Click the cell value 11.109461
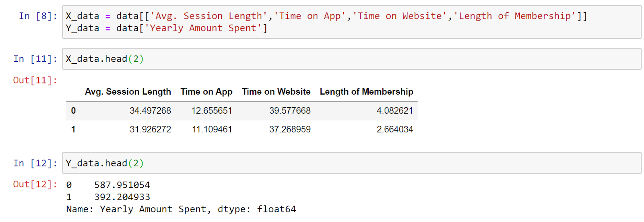644x222 pixels. tap(212, 129)
